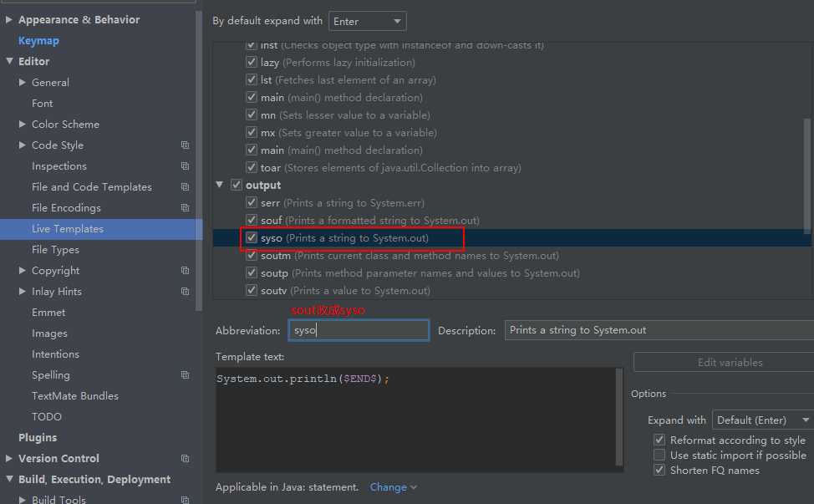Uncheck the lst template checkbox
The width and height of the screenshot is (814, 504).
click(252, 80)
